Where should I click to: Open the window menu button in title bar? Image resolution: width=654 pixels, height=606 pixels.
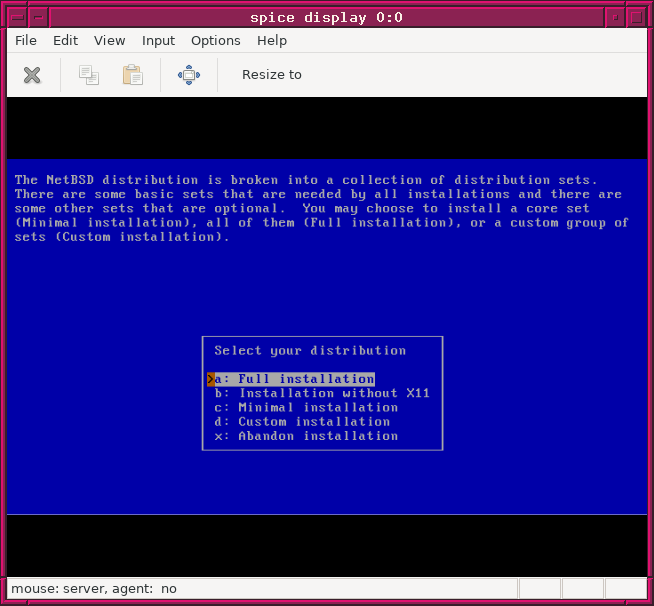point(16,15)
